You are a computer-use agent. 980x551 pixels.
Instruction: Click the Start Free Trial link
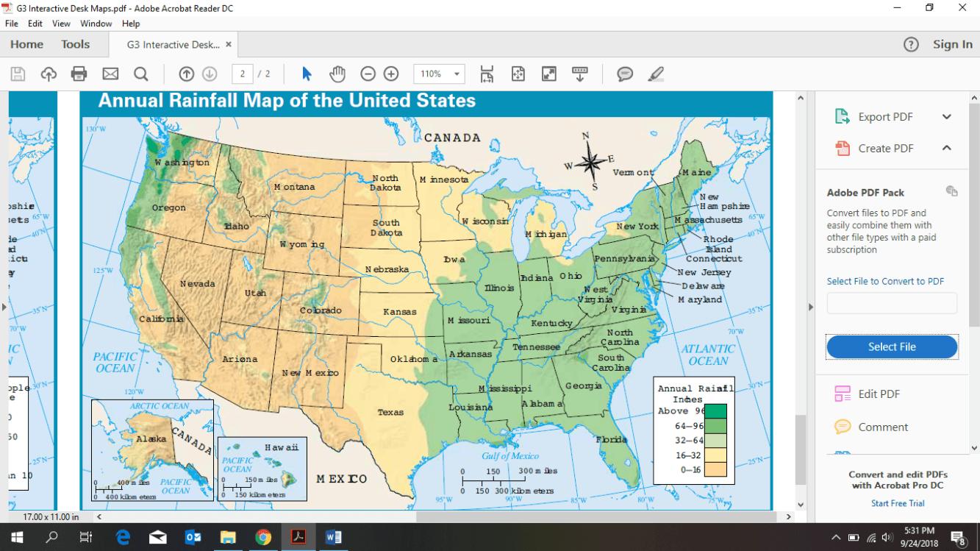[898, 503]
